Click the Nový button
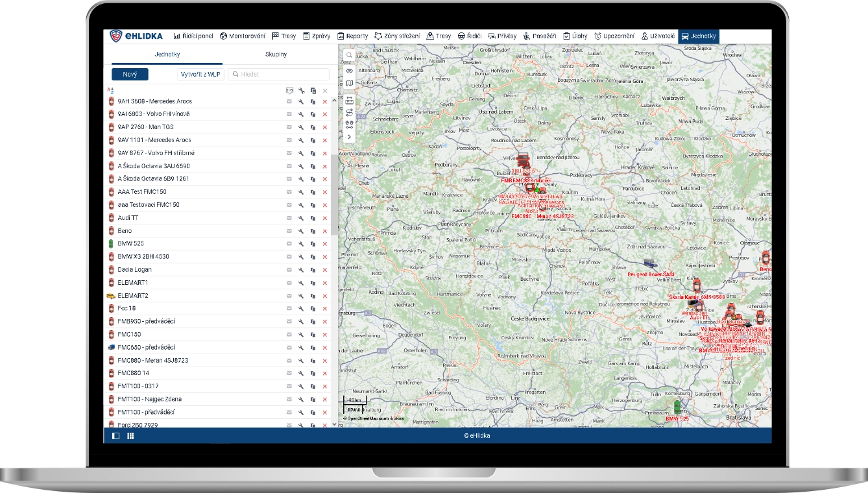Screen dimensions: 868x493 pos(130,75)
